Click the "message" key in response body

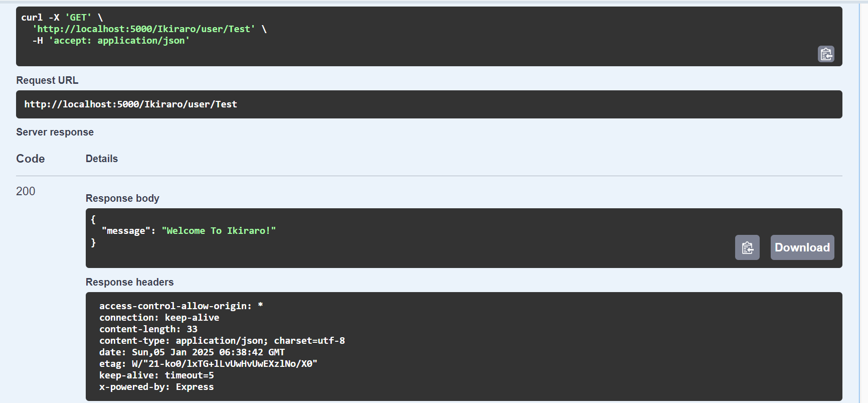tap(126, 231)
